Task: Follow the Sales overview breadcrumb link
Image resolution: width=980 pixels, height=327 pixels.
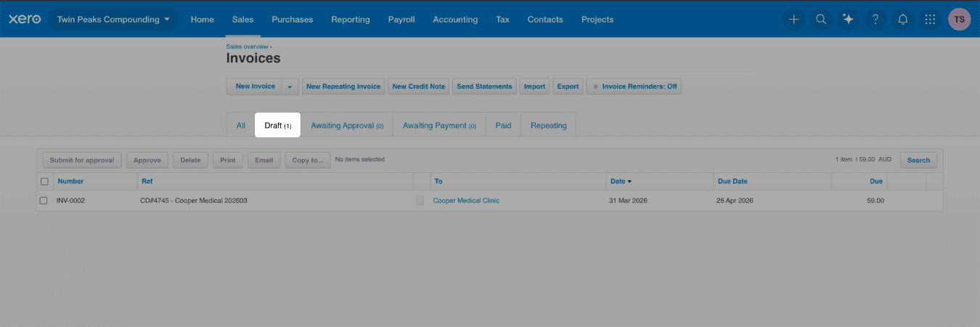Action: [x=249, y=47]
